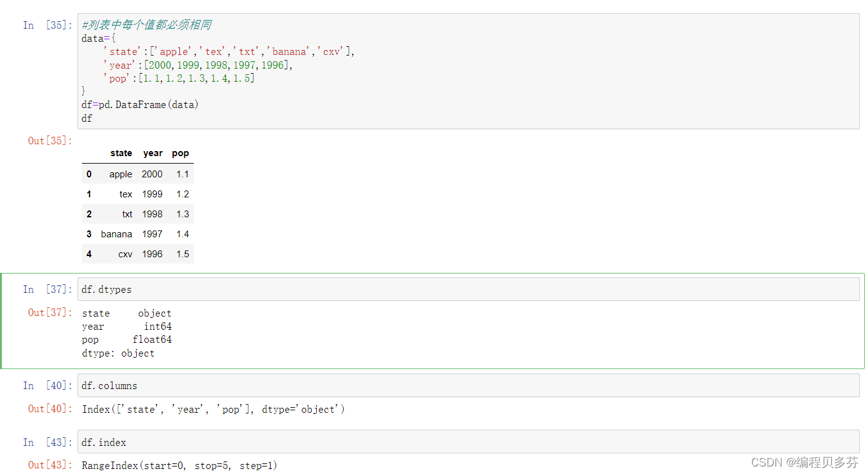Image resolution: width=868 pixels, height=474 pixels.
Task: Click the RangeIndex output text
Action: pyautogui.click(x=179, y=465)
